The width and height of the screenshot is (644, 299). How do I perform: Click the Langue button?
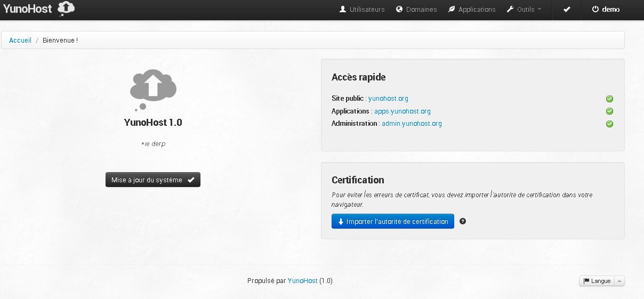tap(597, 281)
